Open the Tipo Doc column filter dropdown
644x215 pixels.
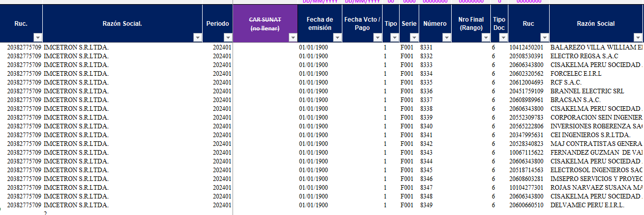pos(503,38)
